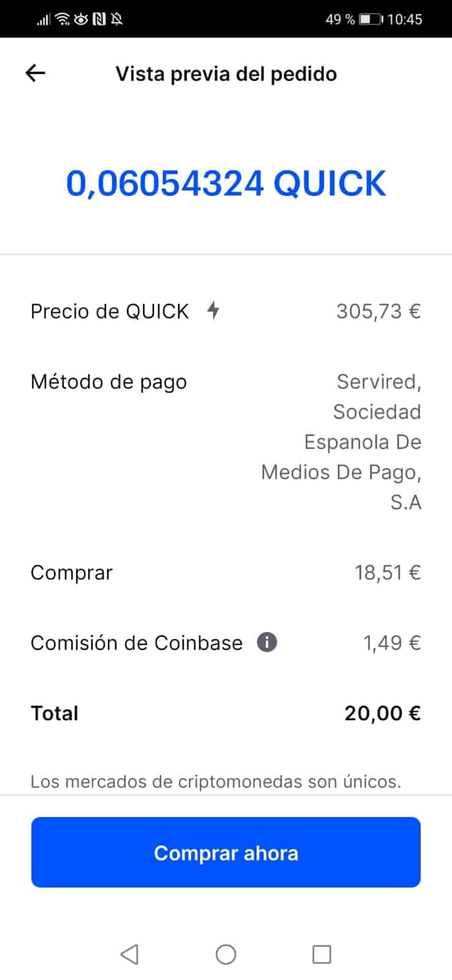Tap the back arrow icon

pos(36,73)
